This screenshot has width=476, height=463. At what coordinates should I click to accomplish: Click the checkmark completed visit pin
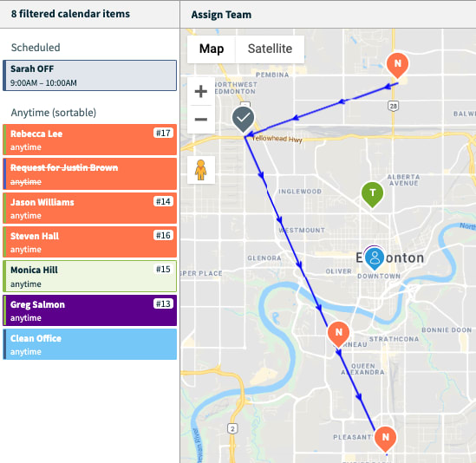tap(243, 119)
